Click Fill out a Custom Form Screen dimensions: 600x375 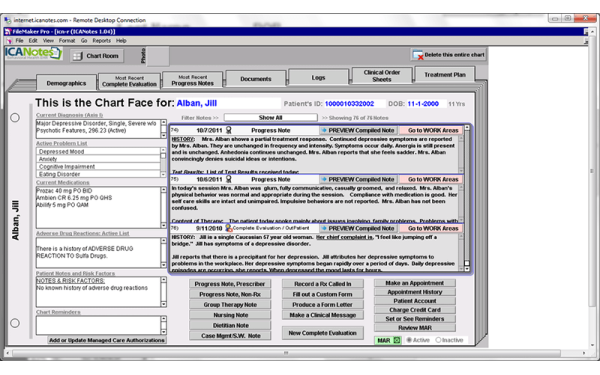coord(323,294)
